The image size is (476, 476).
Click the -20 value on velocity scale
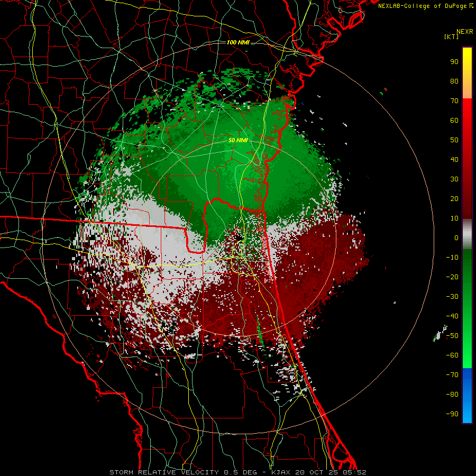tap(452, 277)
